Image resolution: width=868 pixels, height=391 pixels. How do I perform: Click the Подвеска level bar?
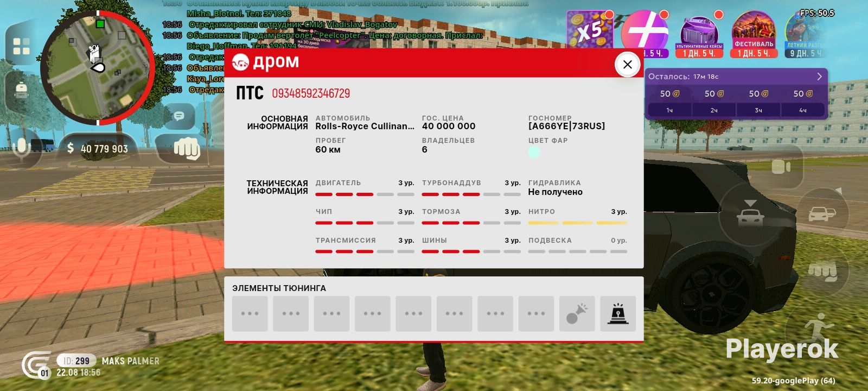coord(578,251)
